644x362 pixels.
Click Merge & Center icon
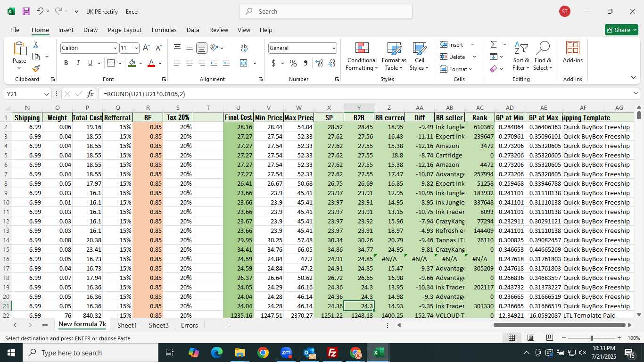[x=244, y=63]
